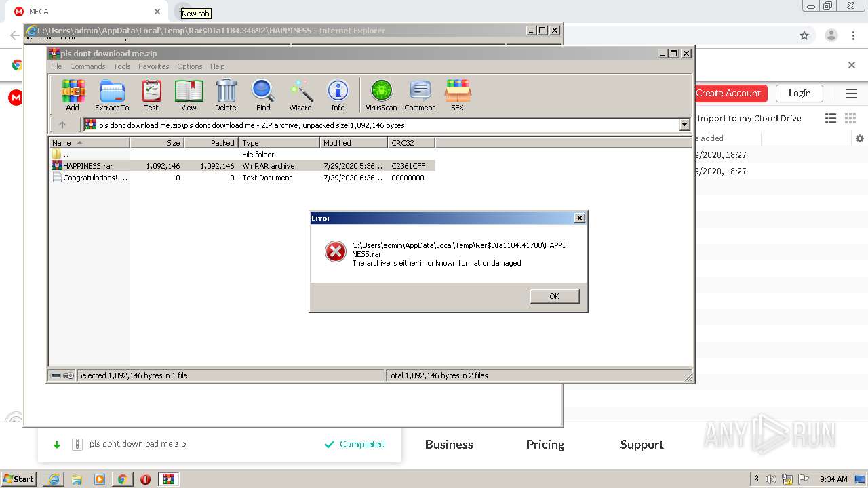The image size is (868, 488).
Task: Open a new Chrome tab
Action: 182,12
